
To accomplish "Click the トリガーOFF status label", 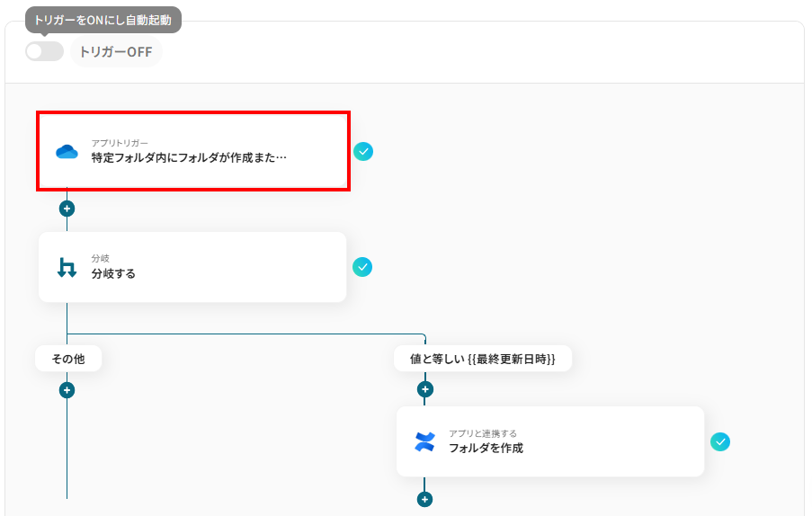I will pyautogui.click(x=116, y=52).
